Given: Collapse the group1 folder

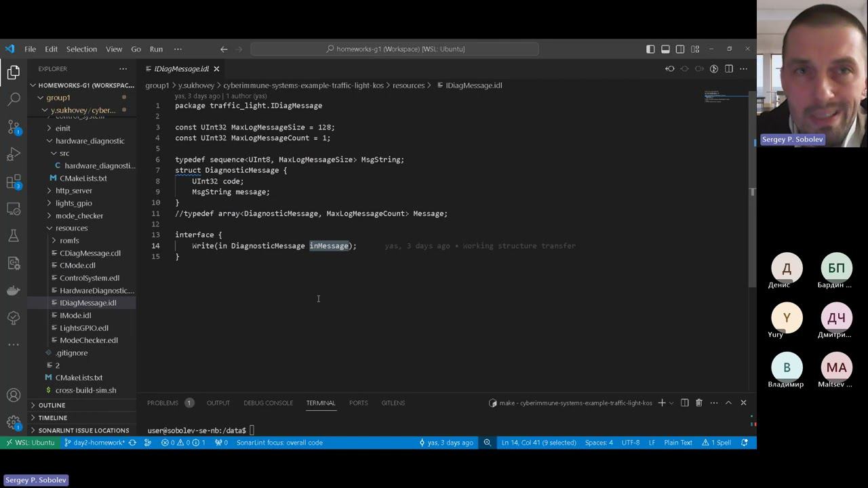Looking at the screenshot, I should [x=81, y=98].
